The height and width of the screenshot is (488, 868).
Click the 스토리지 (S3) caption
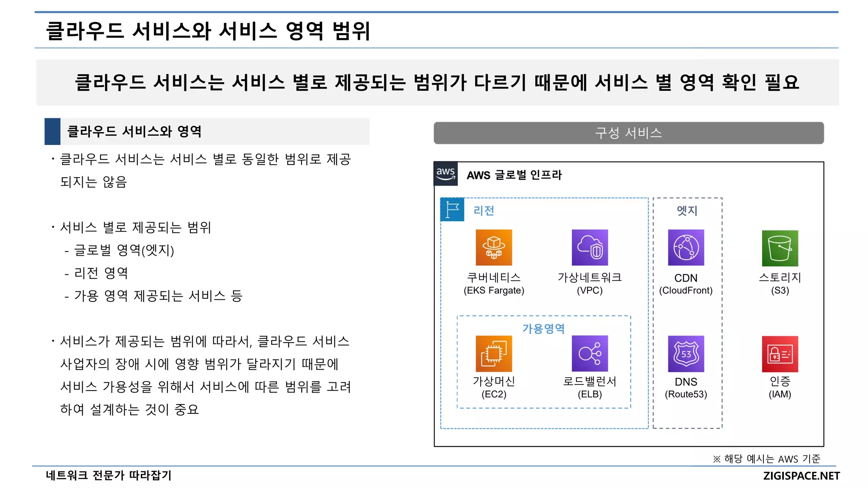(x=780, y=284)
